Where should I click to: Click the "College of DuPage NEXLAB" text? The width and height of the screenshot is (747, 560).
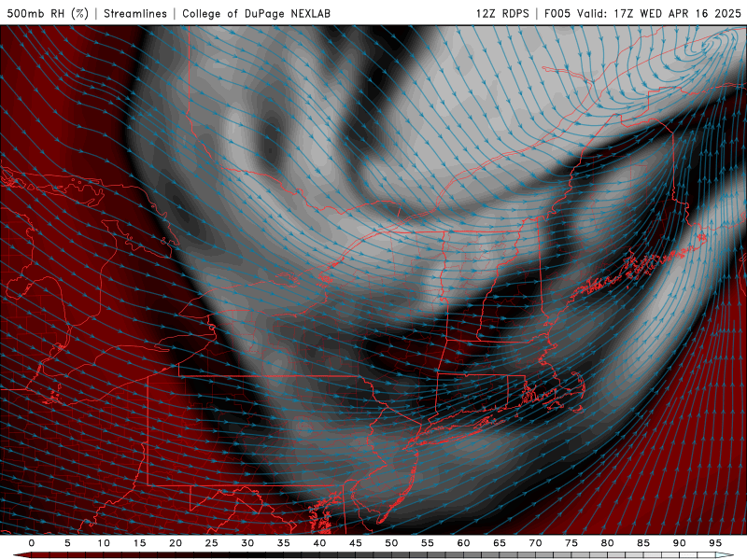point(256,13)
